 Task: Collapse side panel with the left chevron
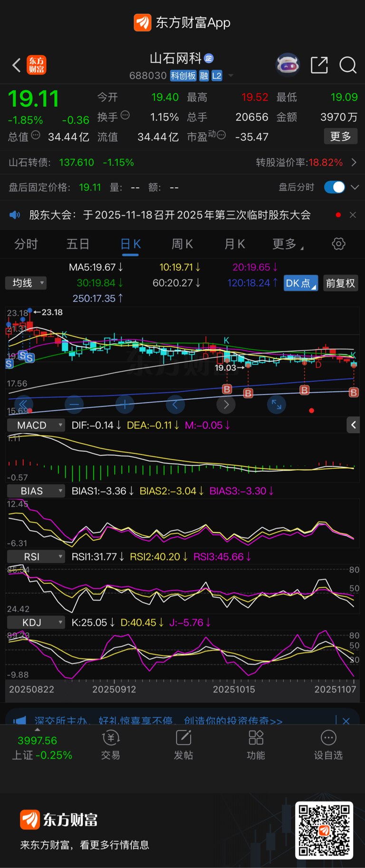pyautogui.click(x=353, y=425)
